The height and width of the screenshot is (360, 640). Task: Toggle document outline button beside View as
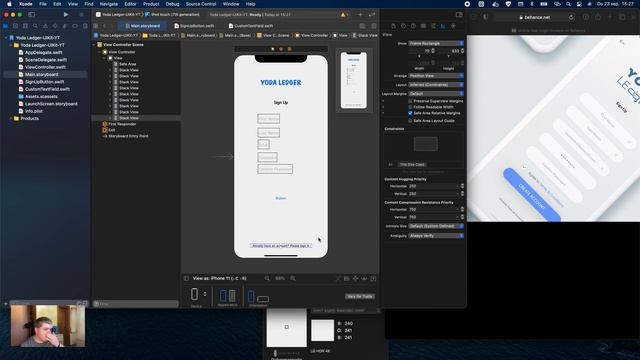[x=186, y=278]
